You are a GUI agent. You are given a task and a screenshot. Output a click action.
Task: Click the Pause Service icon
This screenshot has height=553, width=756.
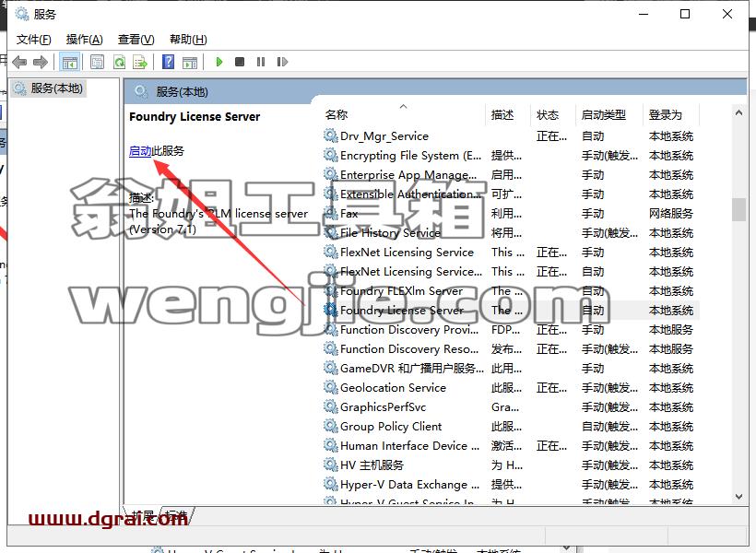coord(261,62)
